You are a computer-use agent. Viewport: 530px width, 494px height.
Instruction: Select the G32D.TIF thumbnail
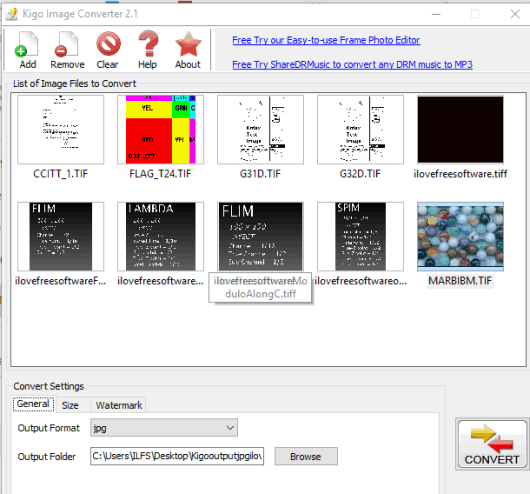click(360, 130)
